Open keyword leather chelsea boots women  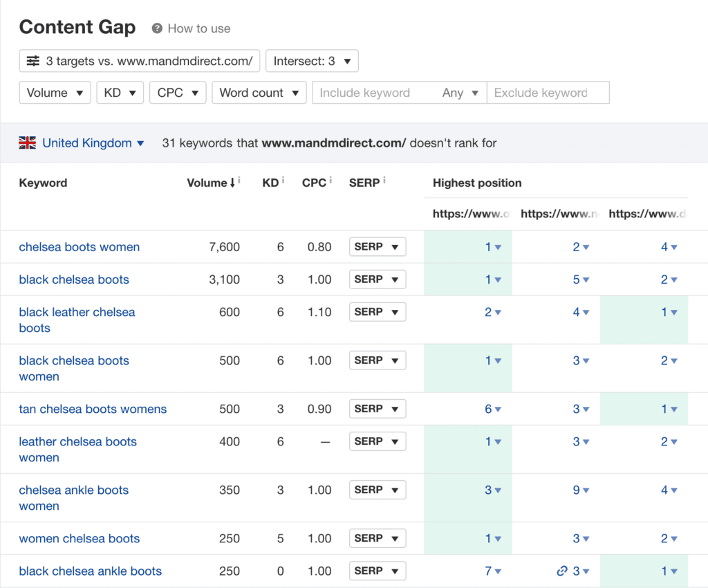click(x=77, y=450)
